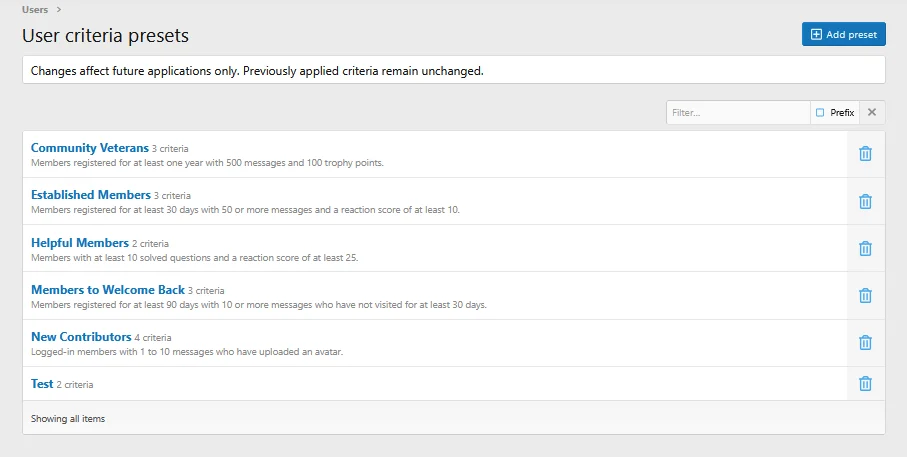907x457 pixels.
Task: Delete the Members to Welcome Back preset
Action: click(x=865, y=296)
